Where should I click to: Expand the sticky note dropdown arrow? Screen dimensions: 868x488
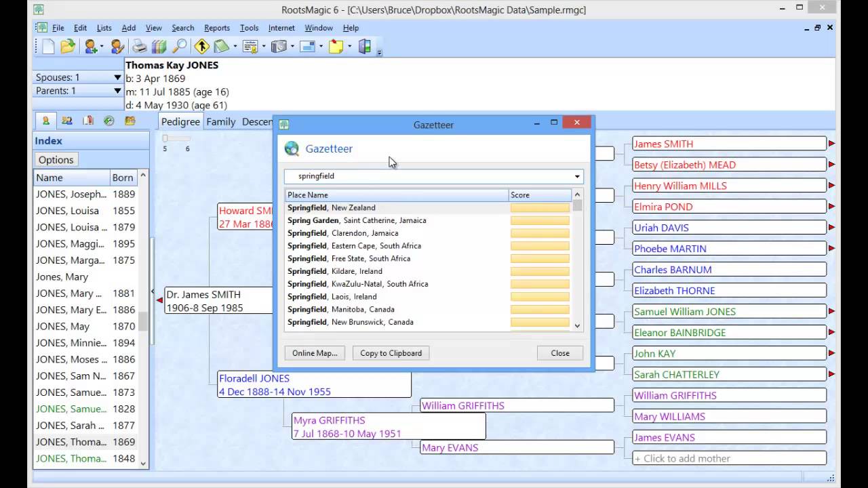(349, 47)
